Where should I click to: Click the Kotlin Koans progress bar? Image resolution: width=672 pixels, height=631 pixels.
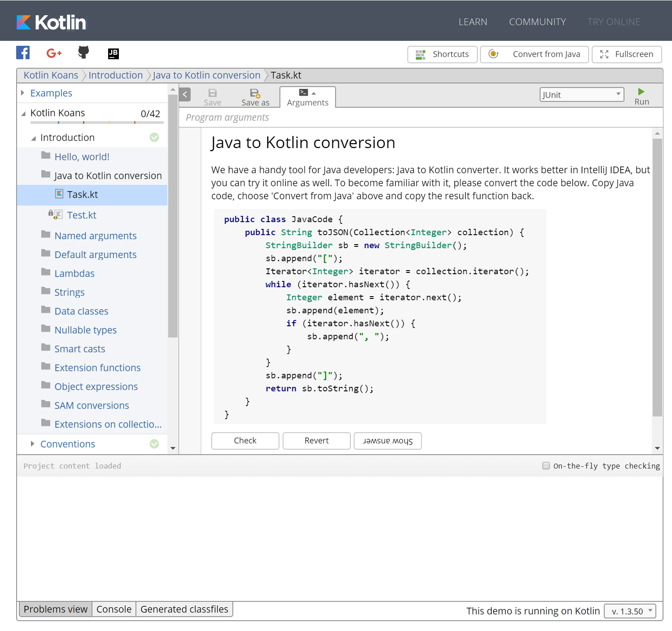(x=97, y=122)
